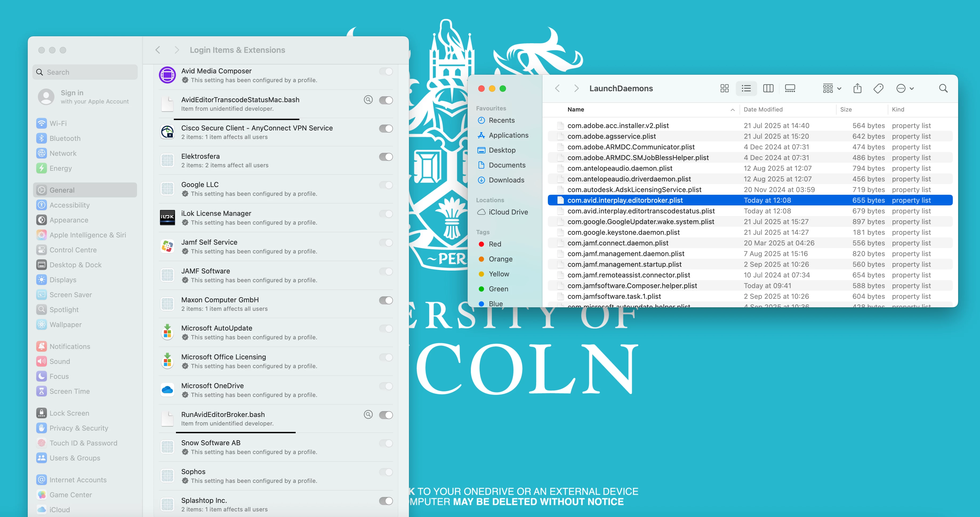Go back in the LaunchDaemons Finder window

pos(557,88)
